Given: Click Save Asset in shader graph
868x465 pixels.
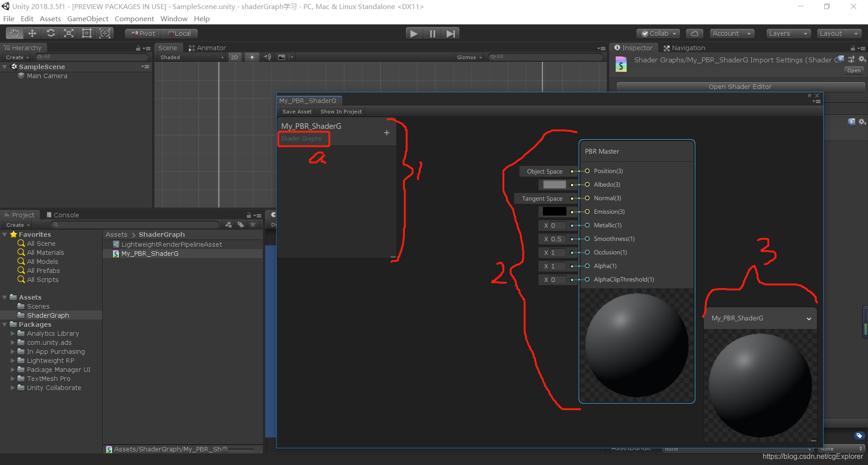Looking at the screenshot, I should tap(297, 112).
